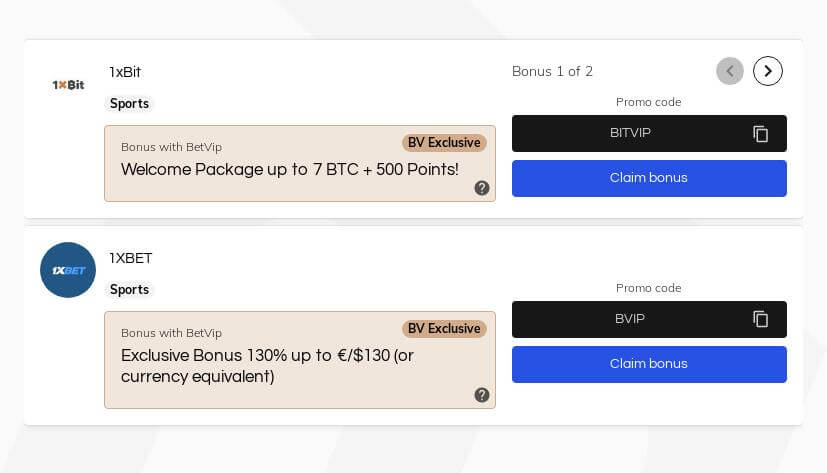
Task: Click BV Exclusive badge on 1XBET offer
Action: [x=444, y=329]
